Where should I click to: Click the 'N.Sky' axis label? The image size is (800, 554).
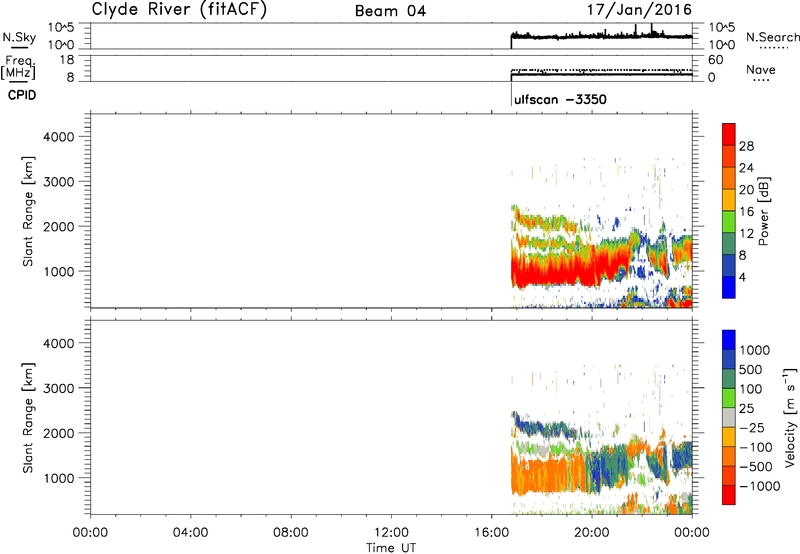click(19, 37)
